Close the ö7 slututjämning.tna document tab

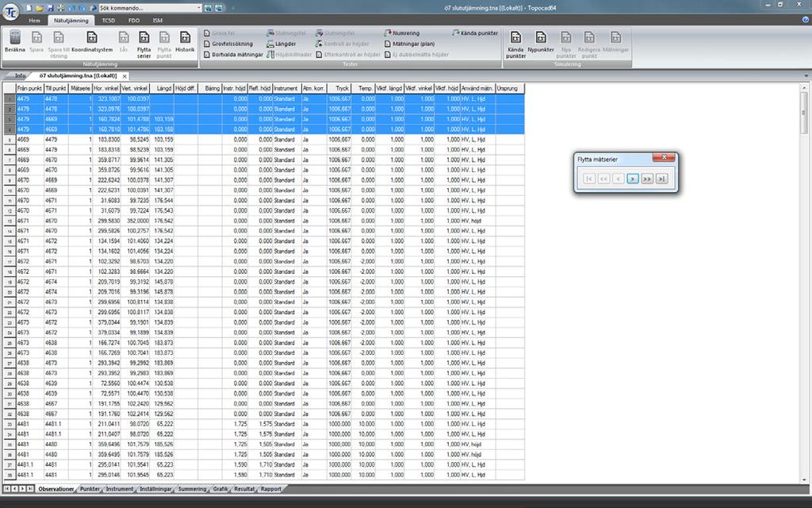[x=124, y=76]
